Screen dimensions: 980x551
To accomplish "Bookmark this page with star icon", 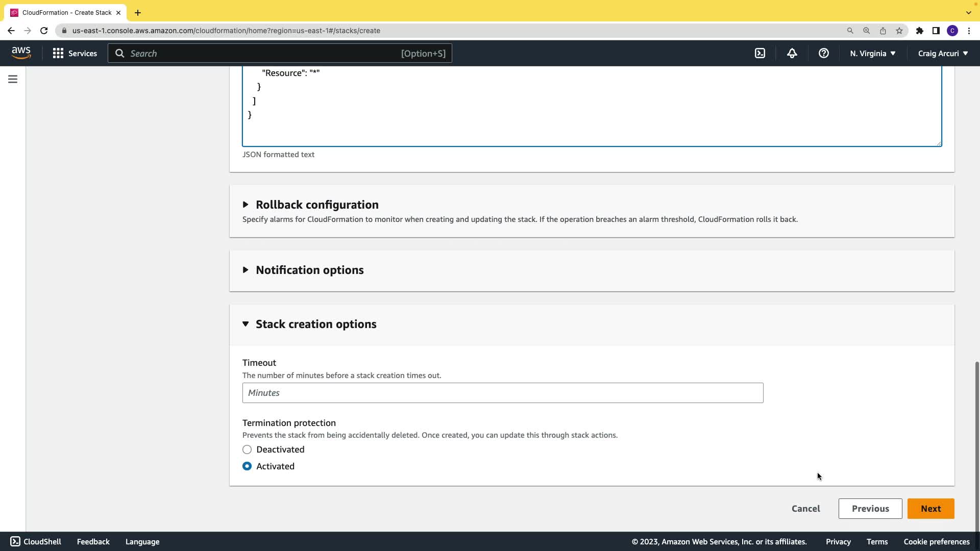I will pyautogui.click(x=899, y=31).
